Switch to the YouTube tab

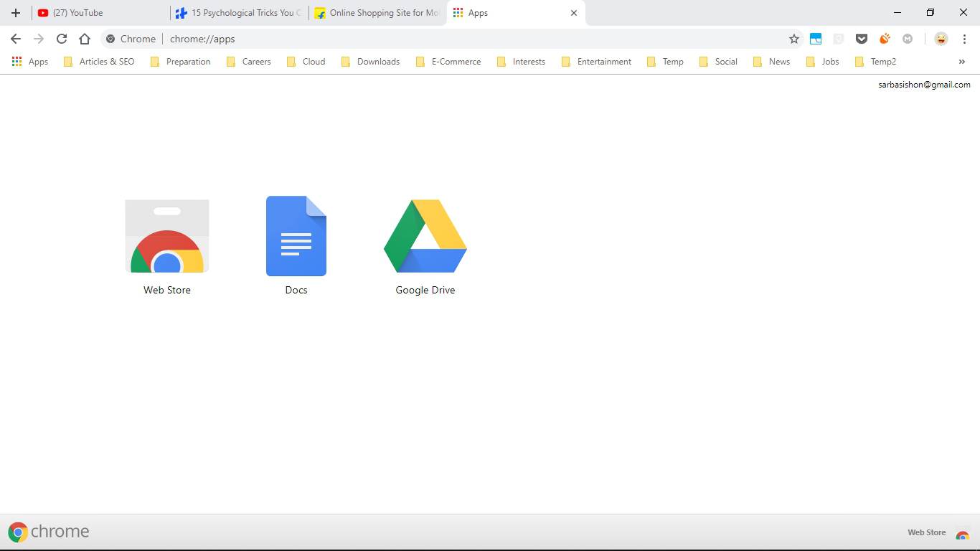pos(100,13)
